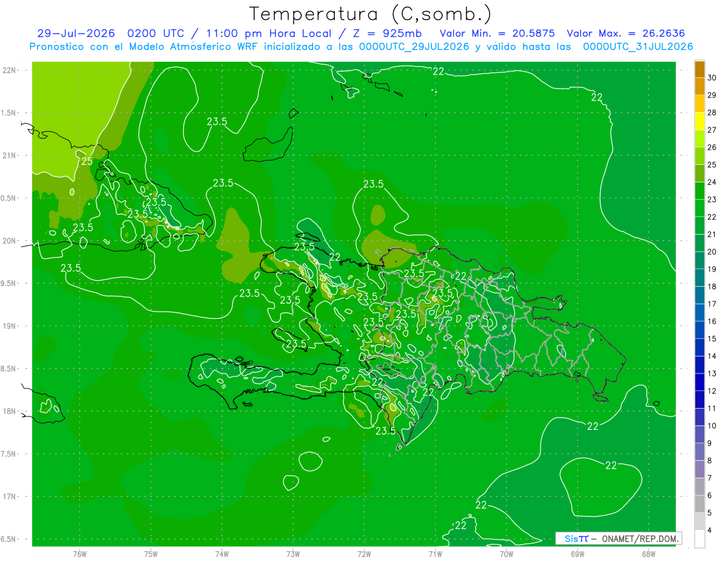This screenshot has height=562, width=728.
Task: Click the purple legend swatch between 8 and 9
Action: point(699,452)
